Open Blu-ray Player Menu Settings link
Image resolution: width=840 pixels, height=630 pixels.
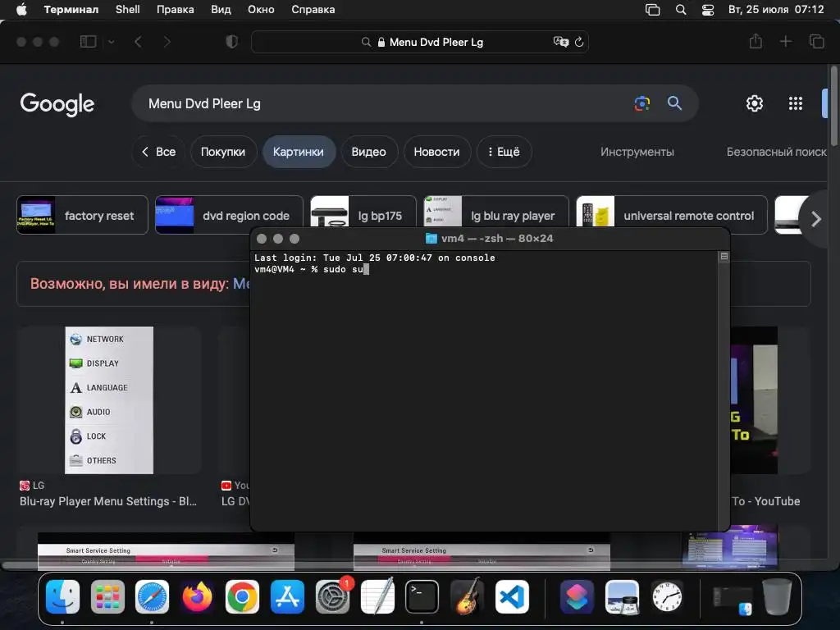(x=108, y=501)
